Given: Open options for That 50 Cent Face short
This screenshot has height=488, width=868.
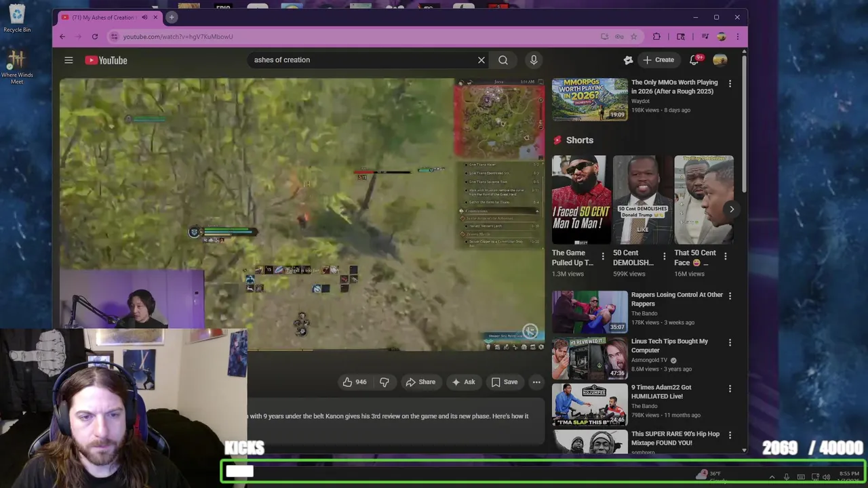Looking at the screenshot, I should 726,256.
